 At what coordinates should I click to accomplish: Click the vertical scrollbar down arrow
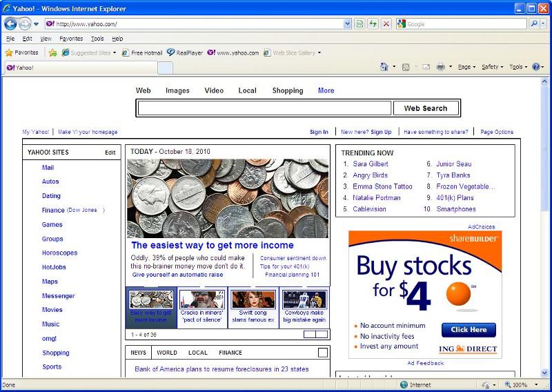pos(544,373)
